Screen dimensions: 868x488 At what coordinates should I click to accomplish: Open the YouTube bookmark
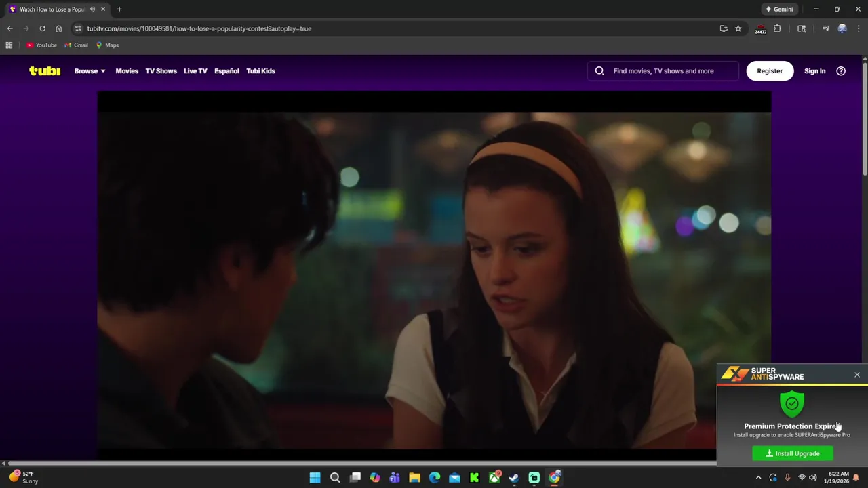pyautogui.click(x=42, y=45)
